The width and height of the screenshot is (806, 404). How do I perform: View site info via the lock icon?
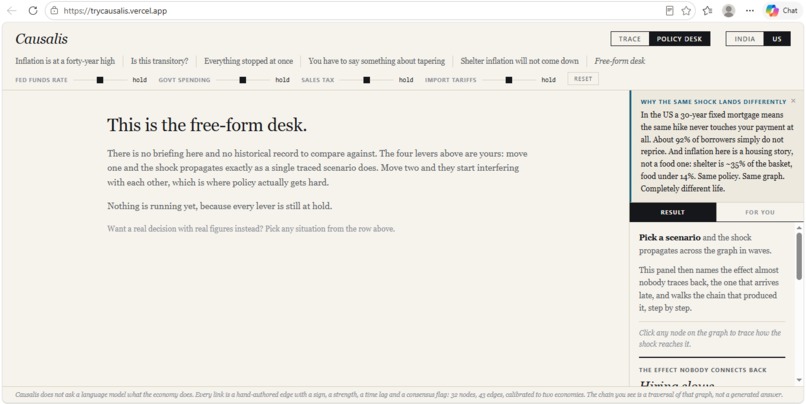54,10
